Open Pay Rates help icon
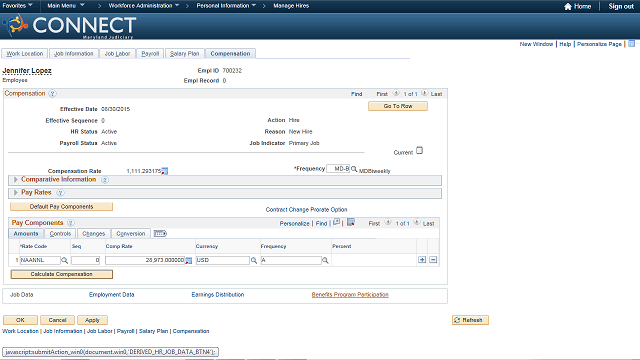 (60, 193)
